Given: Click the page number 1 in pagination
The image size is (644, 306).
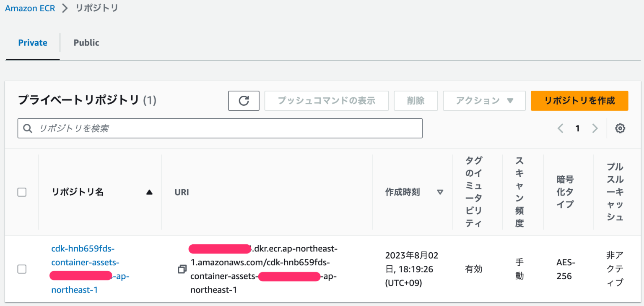Looking at the screenshot, I should (x=578, y=128).
